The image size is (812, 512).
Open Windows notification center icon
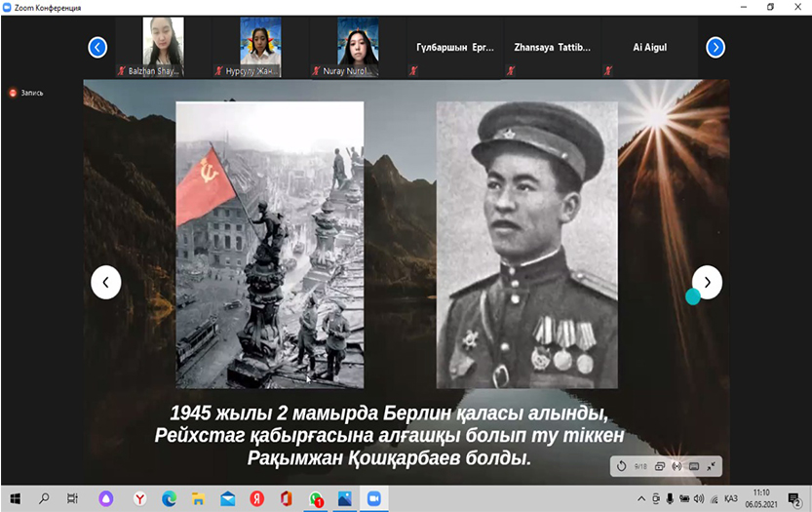point(793,499)
